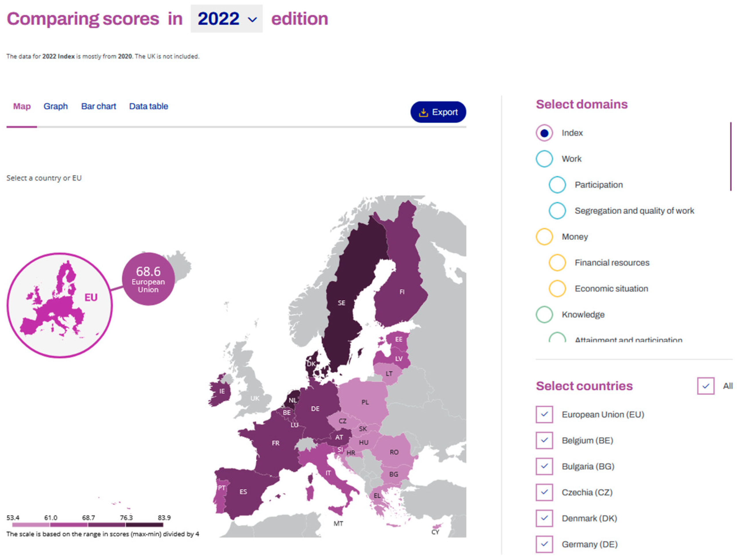Uncheck the Belgium (BE) checkbox

pyautogui.click(x=544, y=440)
